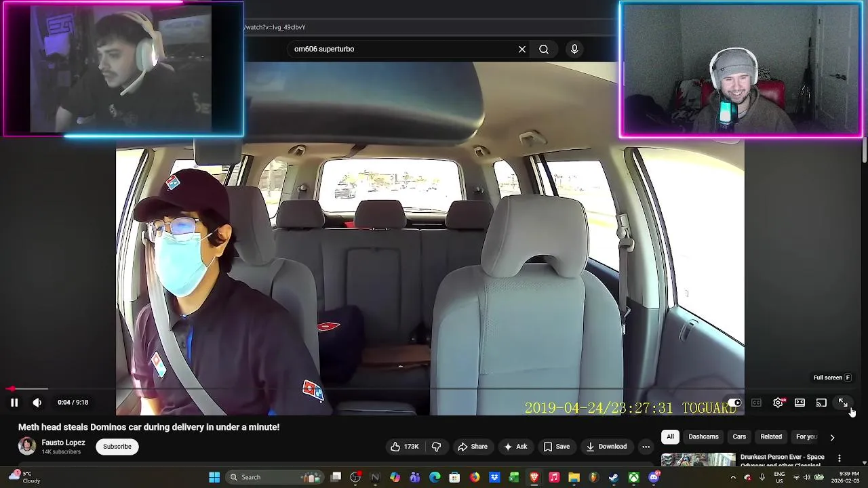Open ENG US language switcher
The width and height of the screenshot is (868, 488).
coord(779,477)
